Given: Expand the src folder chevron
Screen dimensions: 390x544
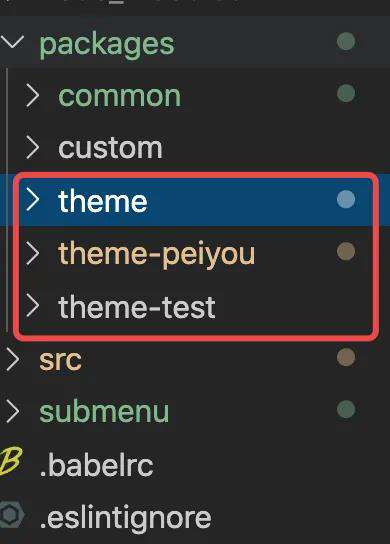Looking at the screenshot, I should 13,359.
